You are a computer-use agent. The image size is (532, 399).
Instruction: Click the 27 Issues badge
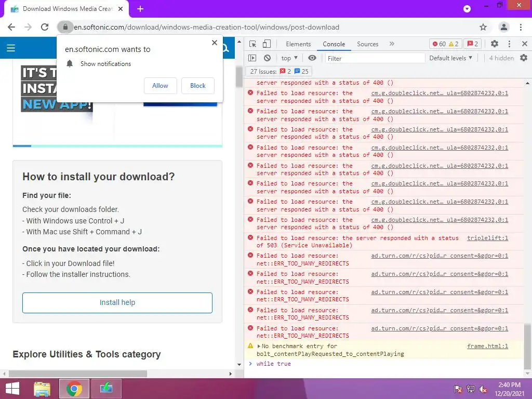coord(279,72)
